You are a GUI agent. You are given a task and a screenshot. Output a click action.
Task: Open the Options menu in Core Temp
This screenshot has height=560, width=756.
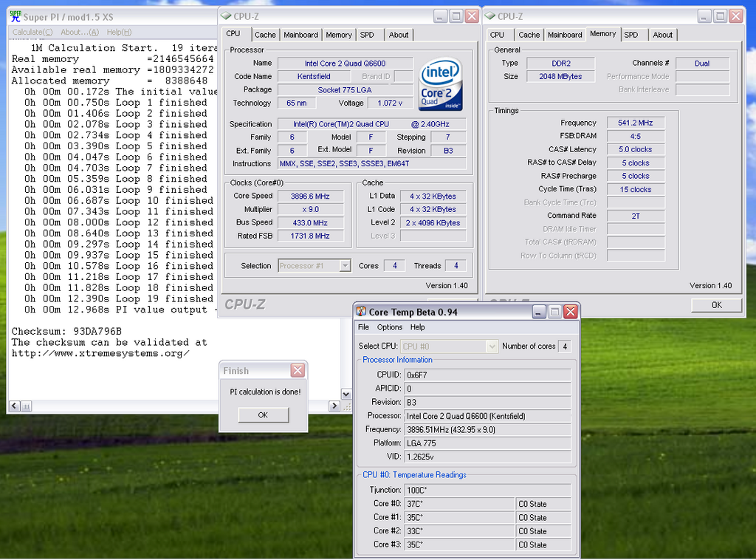point(390,327)
